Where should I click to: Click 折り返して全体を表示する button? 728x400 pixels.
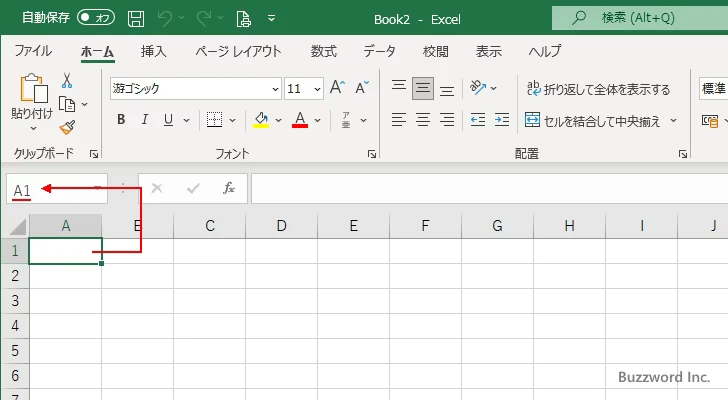tap(598, 88)
